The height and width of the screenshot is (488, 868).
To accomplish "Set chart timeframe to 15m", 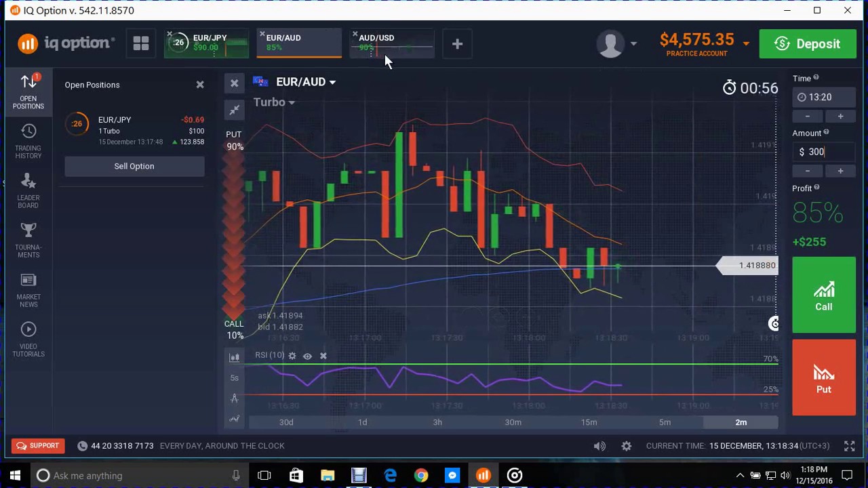I will pos(589,422).
